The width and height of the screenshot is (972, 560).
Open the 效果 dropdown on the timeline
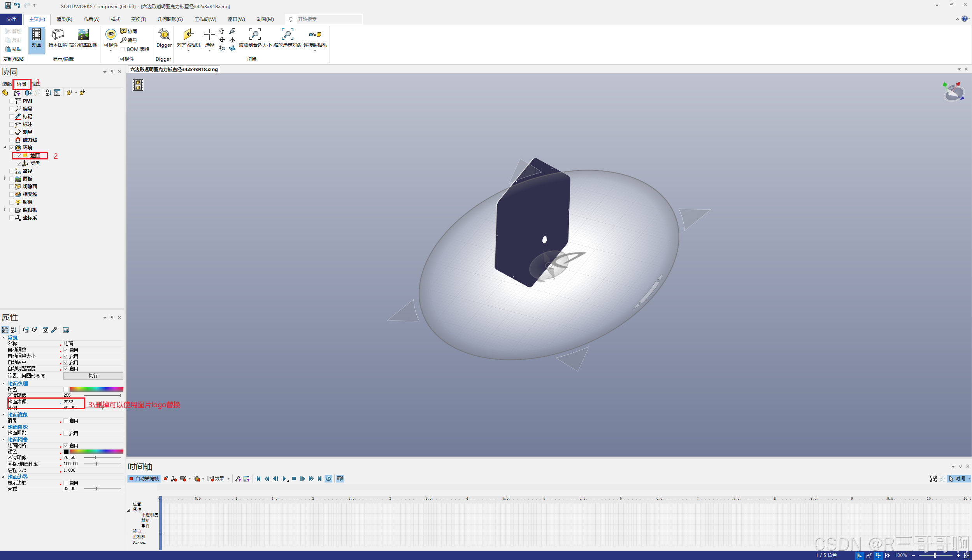(x=228, y=479)
